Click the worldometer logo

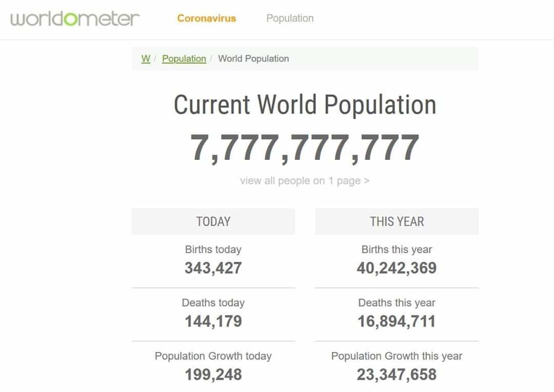75,18
